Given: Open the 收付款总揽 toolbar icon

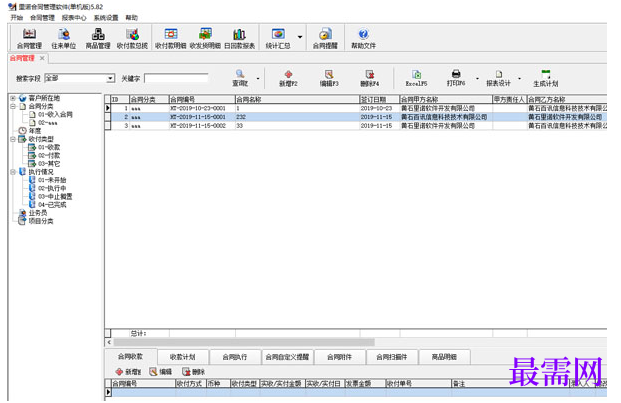Looking at the screenshot, I should (x=132, y=38).
